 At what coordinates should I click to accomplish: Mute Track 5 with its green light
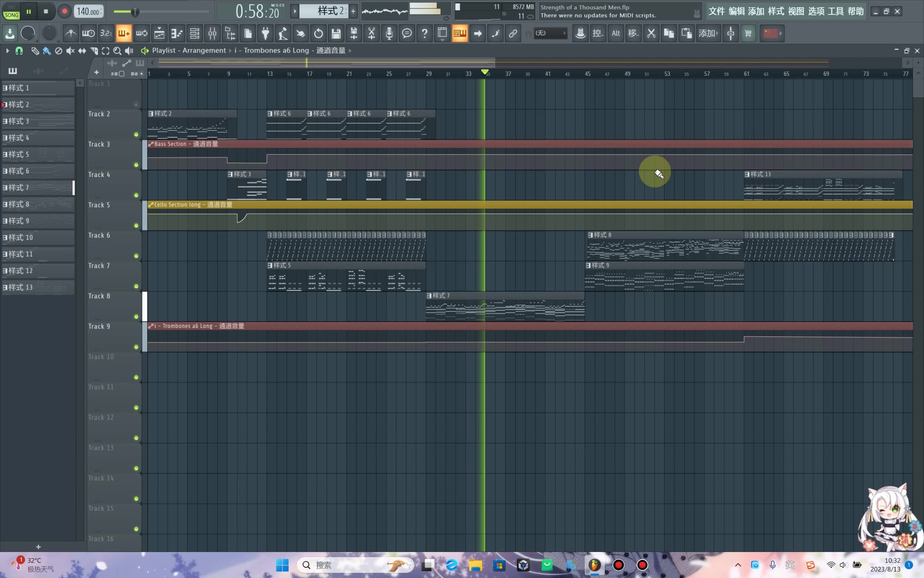(136, 226)
